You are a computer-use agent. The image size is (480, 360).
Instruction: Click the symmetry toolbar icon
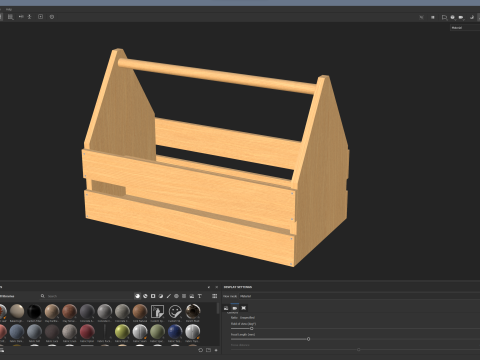[x=21, y=17]
